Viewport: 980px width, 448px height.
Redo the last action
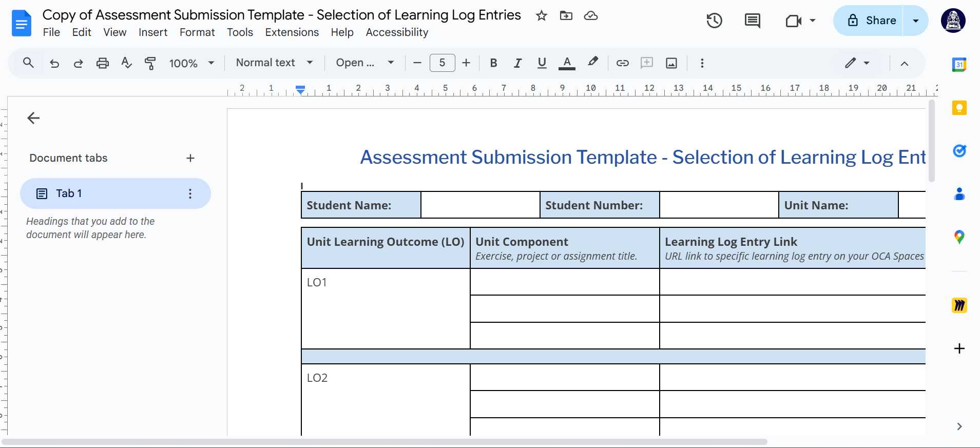(x=78, y=63)
